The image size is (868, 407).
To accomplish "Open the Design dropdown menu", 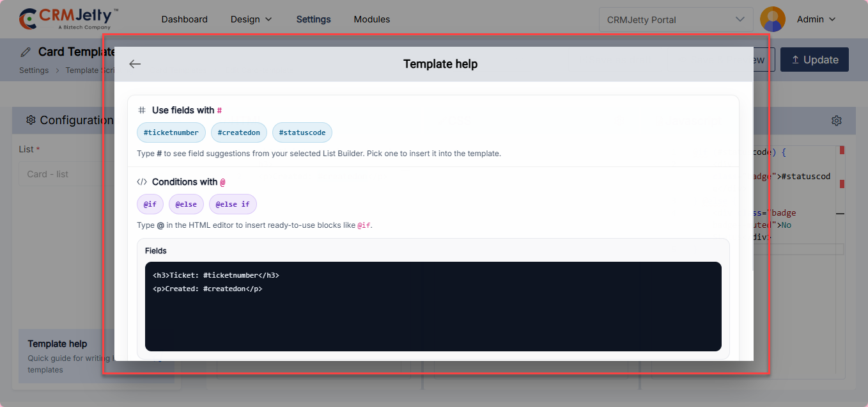I will (251, 19).
